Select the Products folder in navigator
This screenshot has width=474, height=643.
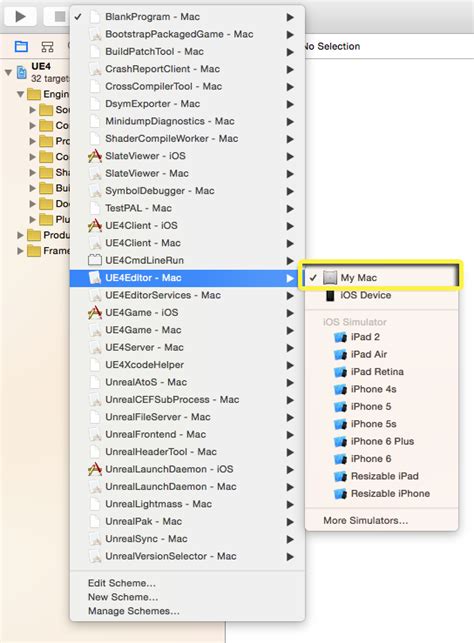pyautogui.click(x=48, y=235)
